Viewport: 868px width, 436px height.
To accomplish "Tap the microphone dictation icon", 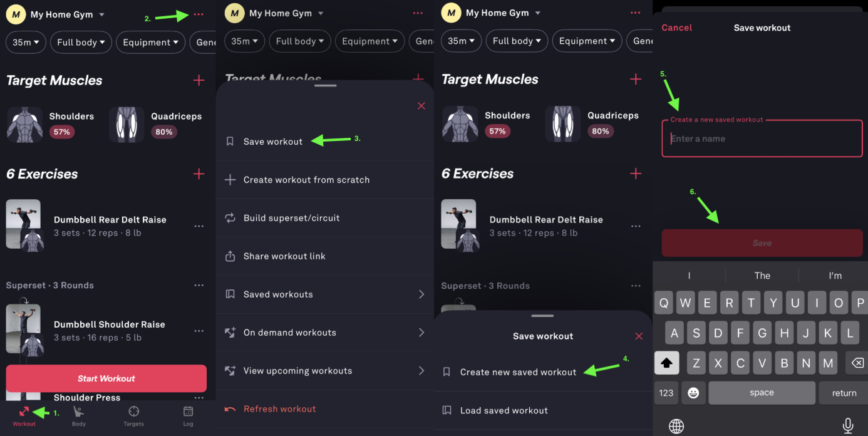I will [848, 426].
